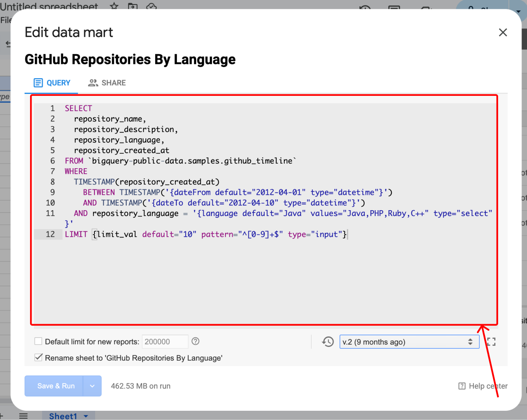Image resolution: width=527 pixels, height=420 pixels.
Task: Enable Default limit for new reports checkbox
Action: (x=38, y=341)
